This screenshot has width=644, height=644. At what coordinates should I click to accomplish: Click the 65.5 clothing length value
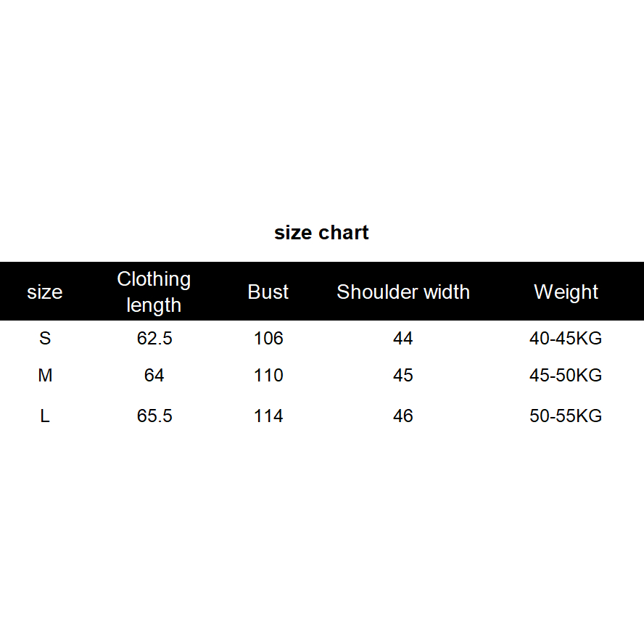[154, 416]
